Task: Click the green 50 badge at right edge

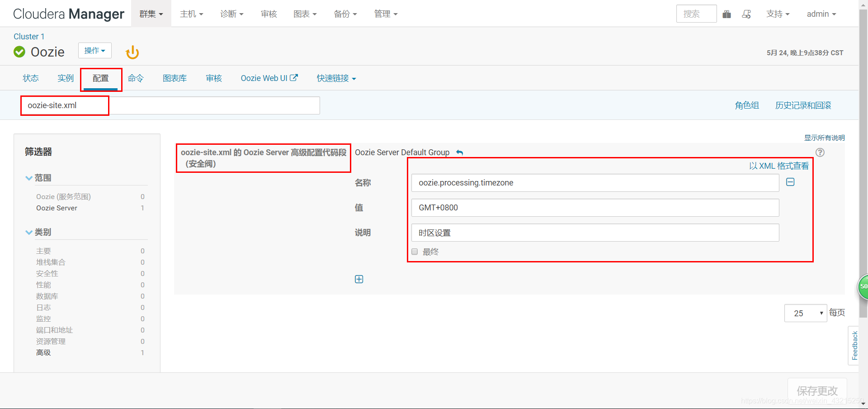Action: point(863,286)
